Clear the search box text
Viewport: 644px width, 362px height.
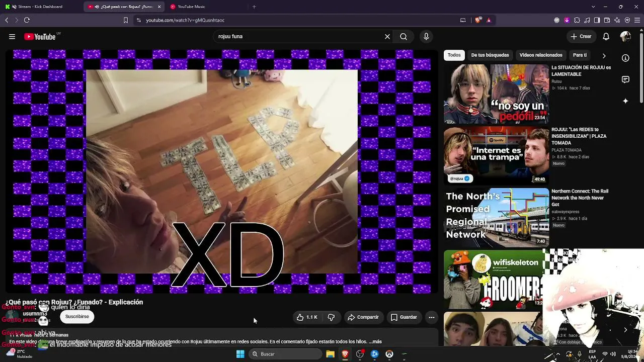click(387, 36)
